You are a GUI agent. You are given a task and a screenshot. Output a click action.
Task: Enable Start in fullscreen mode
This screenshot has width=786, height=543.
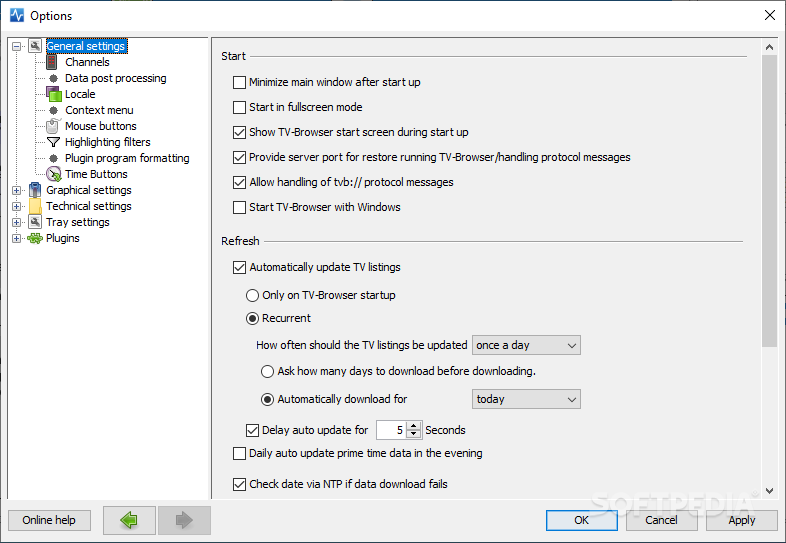coord(239,107)
